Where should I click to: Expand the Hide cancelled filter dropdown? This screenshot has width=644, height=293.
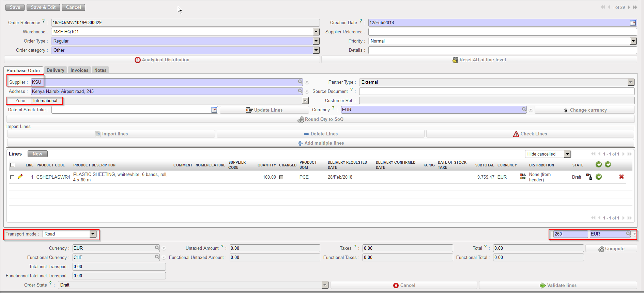[x=567, y=154]
